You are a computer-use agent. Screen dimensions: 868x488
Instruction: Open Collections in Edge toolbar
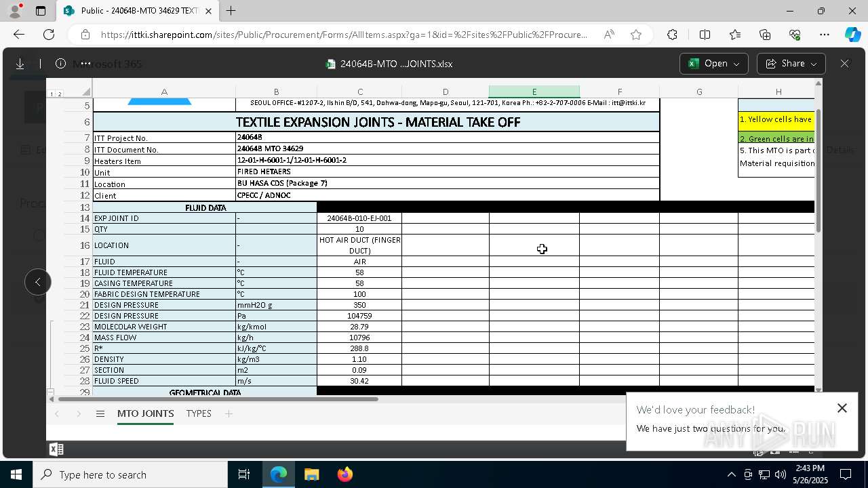click(765, 35)
